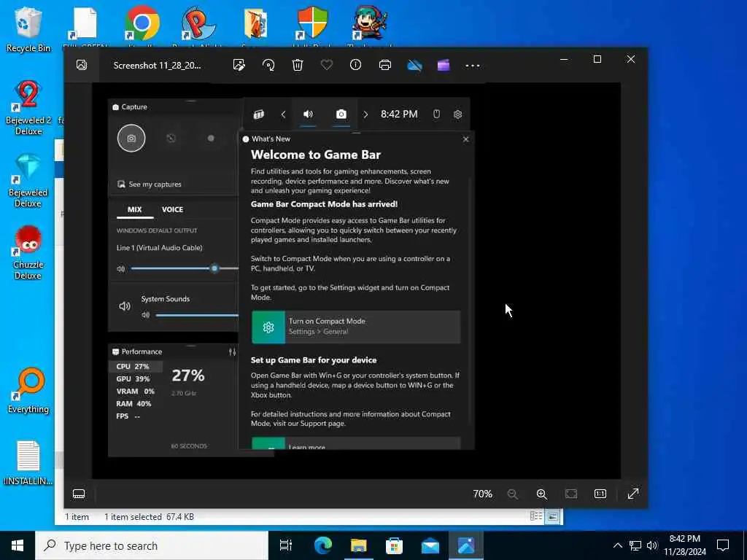Image resolution: width=747 pixels, height=560 pixels.
Task: Select the Everything search shortcut
Action: (x=28, y=391)
